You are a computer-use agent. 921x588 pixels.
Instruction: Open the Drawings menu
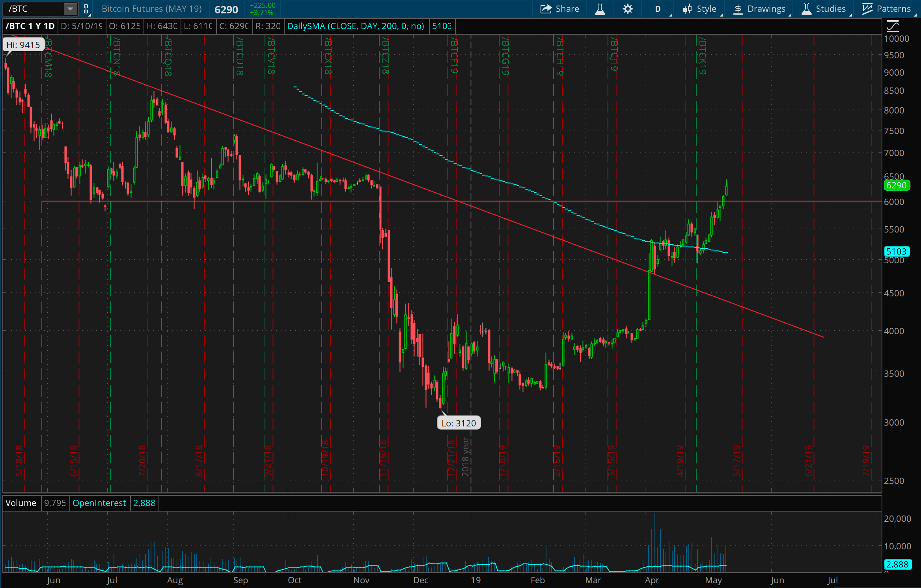coord(760,9)
